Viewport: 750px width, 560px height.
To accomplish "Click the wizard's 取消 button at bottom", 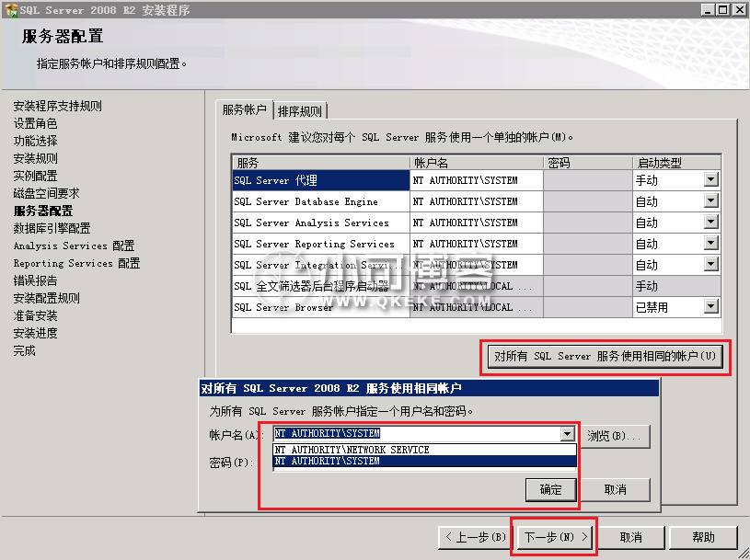I will tap(631, 538).
